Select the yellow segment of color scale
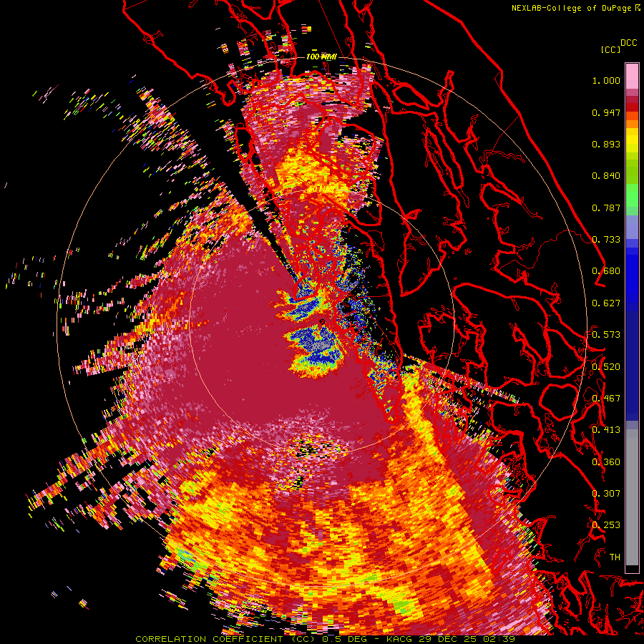 tap(632, 141)
